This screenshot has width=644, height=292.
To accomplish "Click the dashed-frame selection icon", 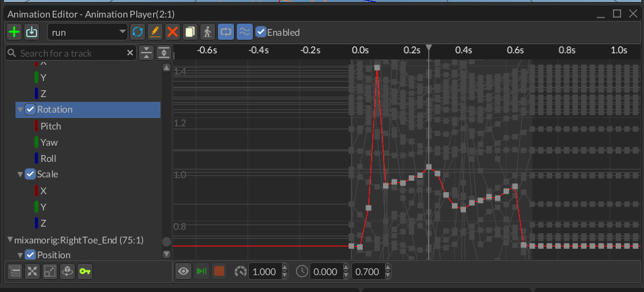I will click(50, 272).
